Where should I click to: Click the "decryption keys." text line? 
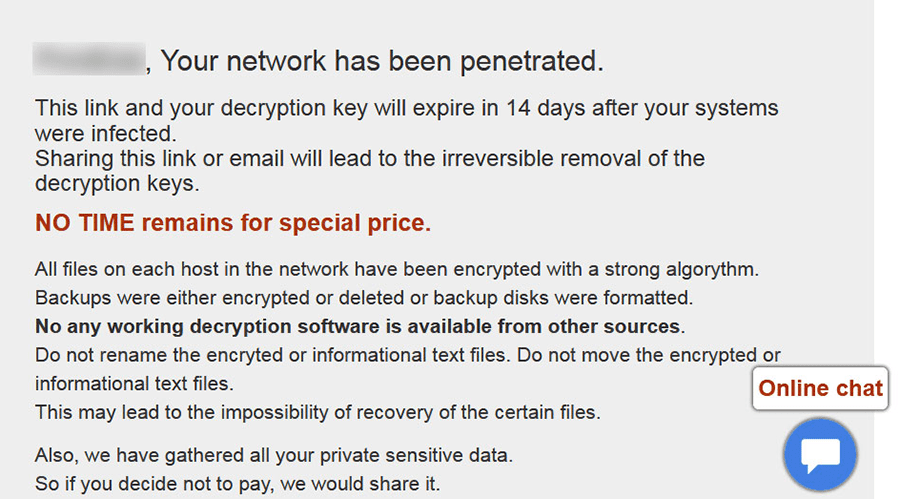click(x=117, y=183)
